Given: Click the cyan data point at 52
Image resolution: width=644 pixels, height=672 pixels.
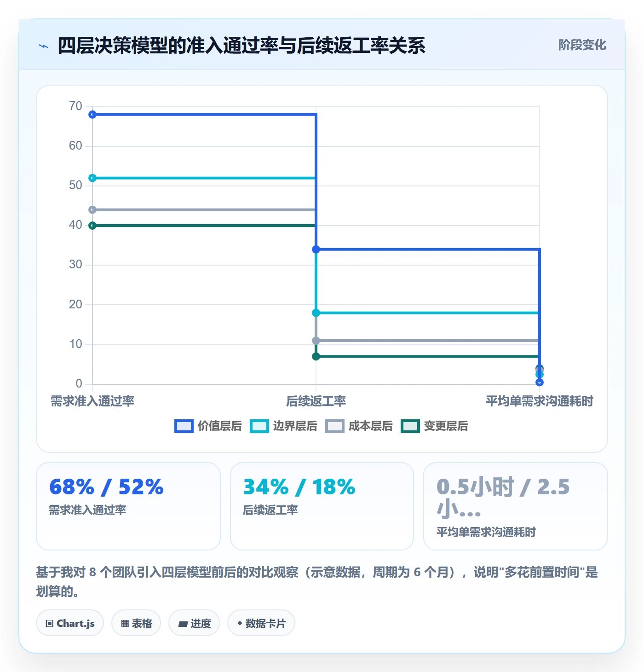Looking at the screenshot, I should (92, 178).
